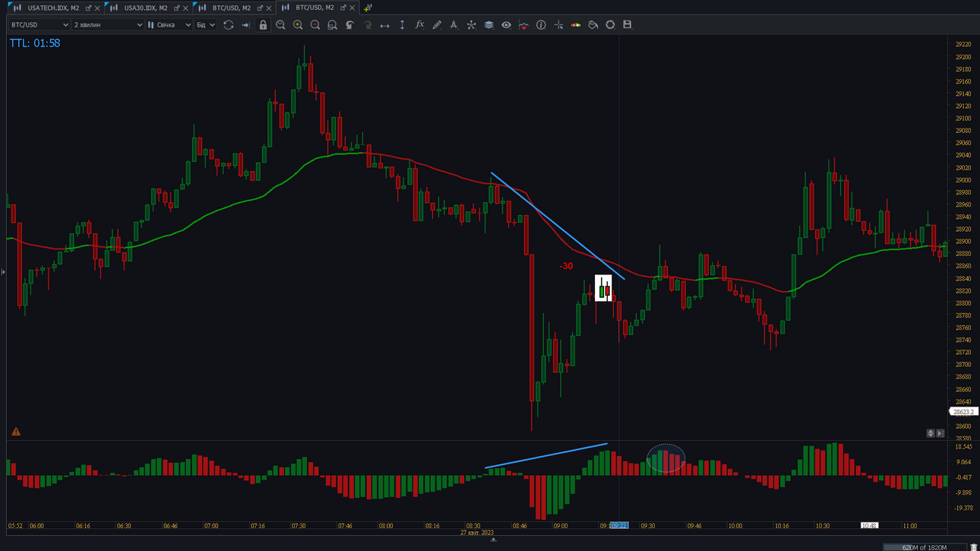Image resolution: width=980 pixels, height=551 pixels.
Task: Expand the collapsed left side panel arrow
Action: pyautogui.click(x=3, y=271)
